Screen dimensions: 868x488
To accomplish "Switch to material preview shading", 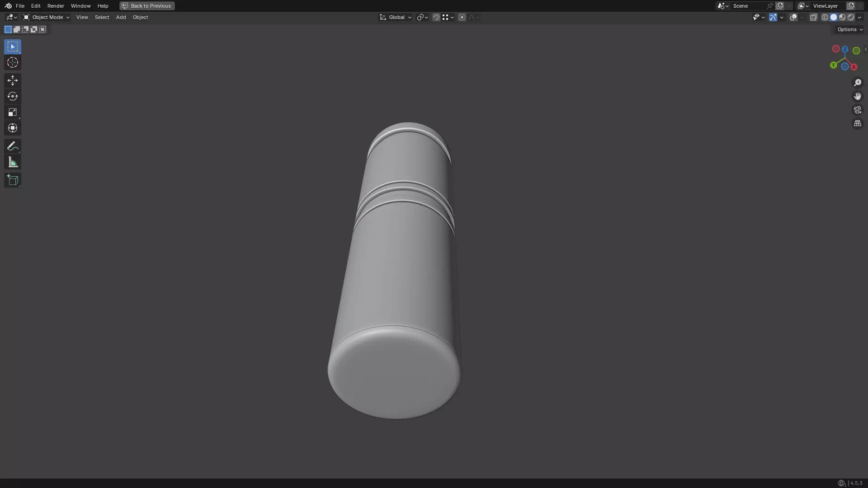I will 842,17.
